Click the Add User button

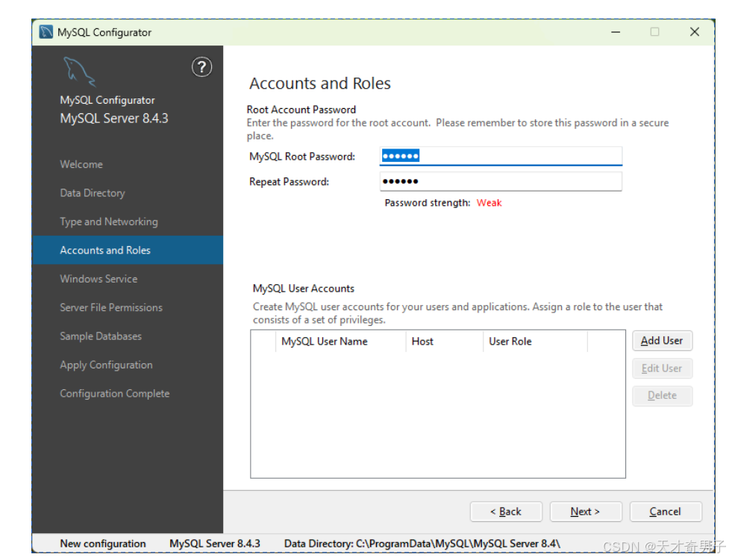pyautogui.click(x=662, y=341)
